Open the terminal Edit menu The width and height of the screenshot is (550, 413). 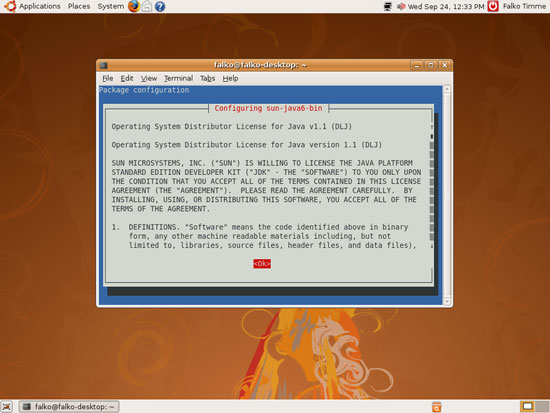(127, 78)
